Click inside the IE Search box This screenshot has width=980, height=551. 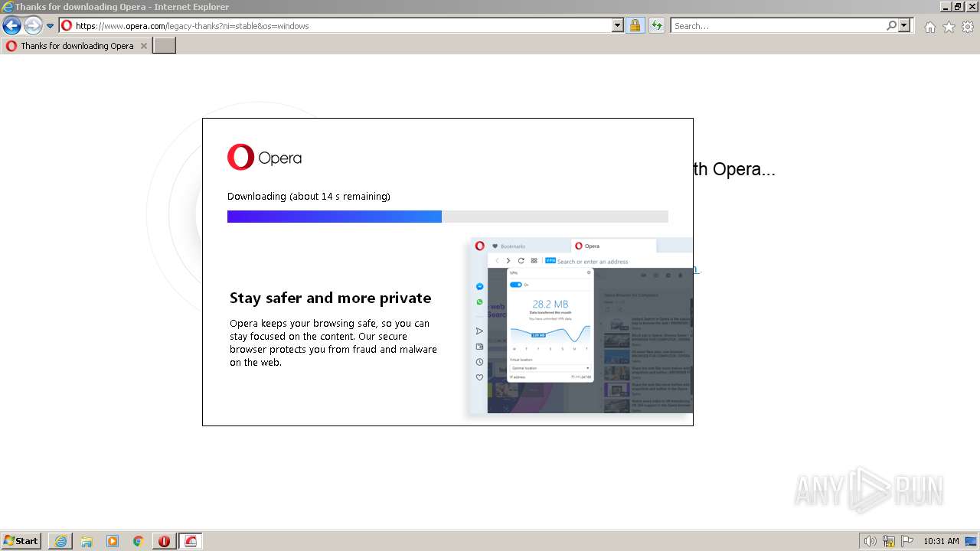coord(778,25)
